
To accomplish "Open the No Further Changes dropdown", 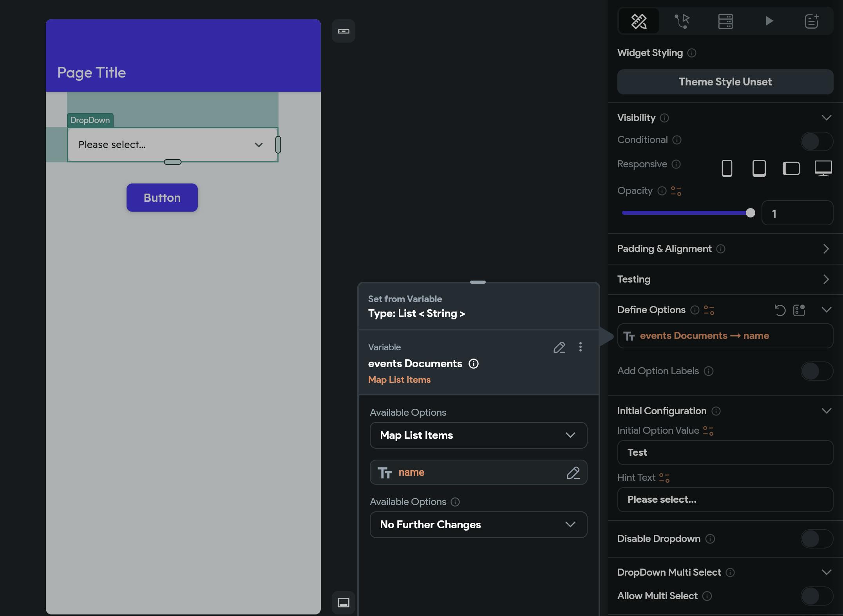I will [478, 525].
